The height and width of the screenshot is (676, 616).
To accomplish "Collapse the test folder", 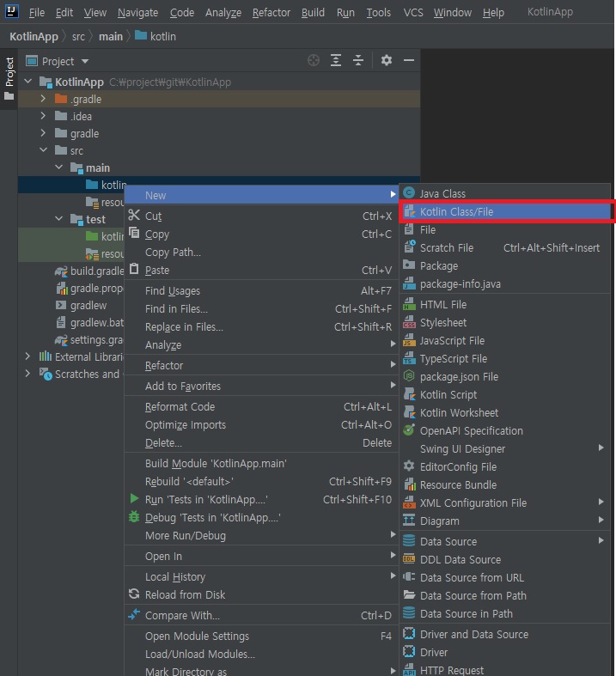I will point(59,219).
